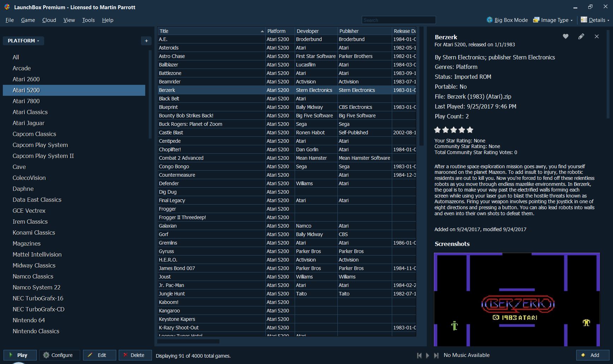Rate Berzerk with the fifth star
The height and width of the screenshot is (364, 613).
click(470, 130)
